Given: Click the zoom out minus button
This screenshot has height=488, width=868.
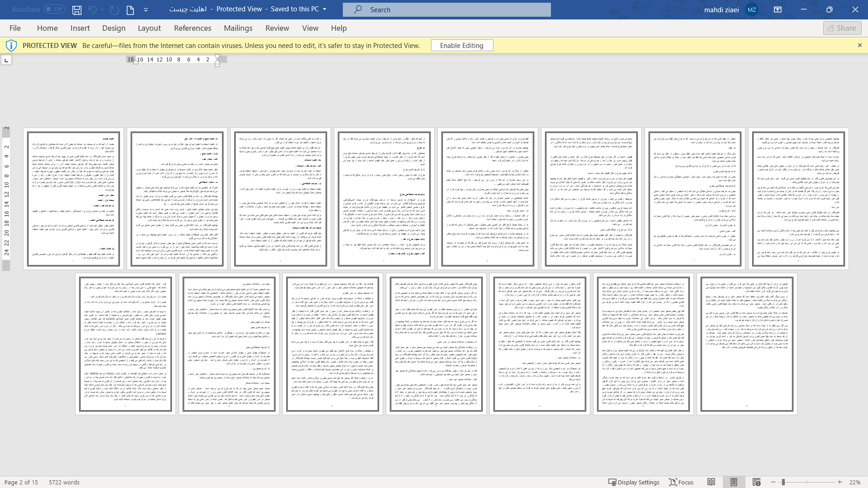Looking at the screenshot, I should click(773, 482).
